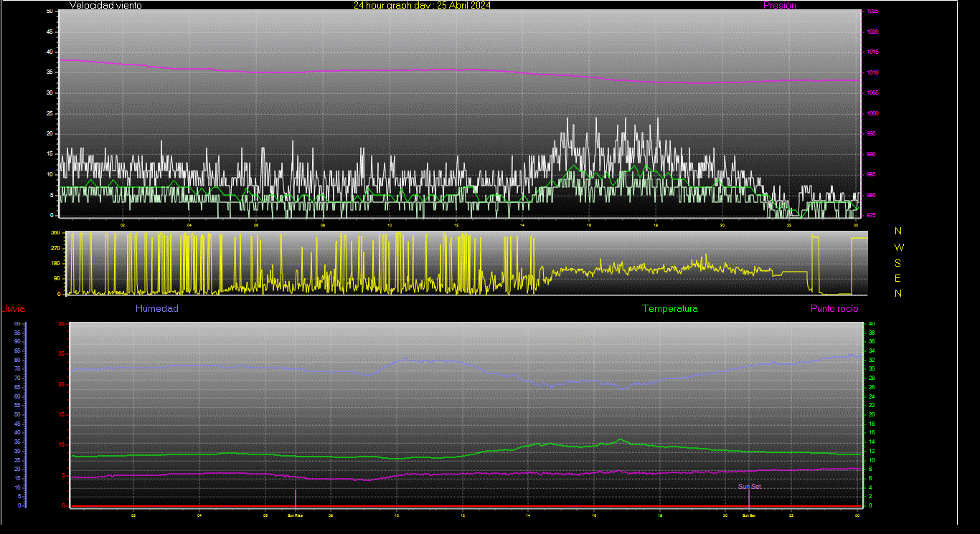This screenshot has height=534, width=980.
Task: Click "20" on the red rain axis
Action: pos(62,385)
